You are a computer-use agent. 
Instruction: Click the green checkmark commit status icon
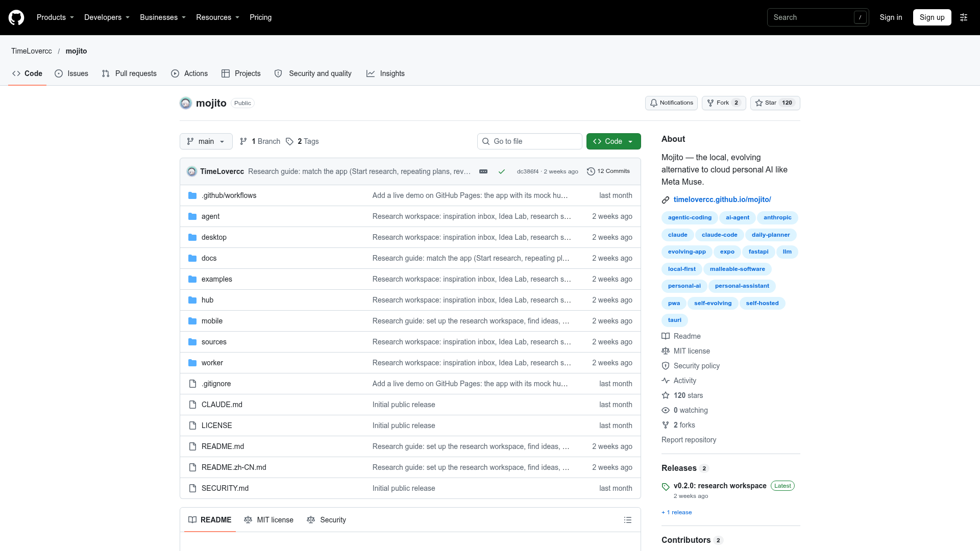click(502, 171)
